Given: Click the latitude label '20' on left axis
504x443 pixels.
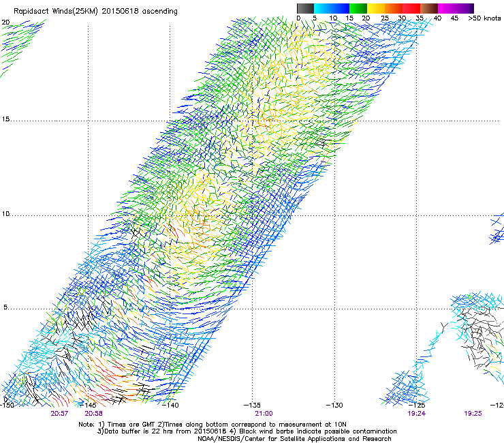Looking at the screenshot, I should click(x=5, y=22).
